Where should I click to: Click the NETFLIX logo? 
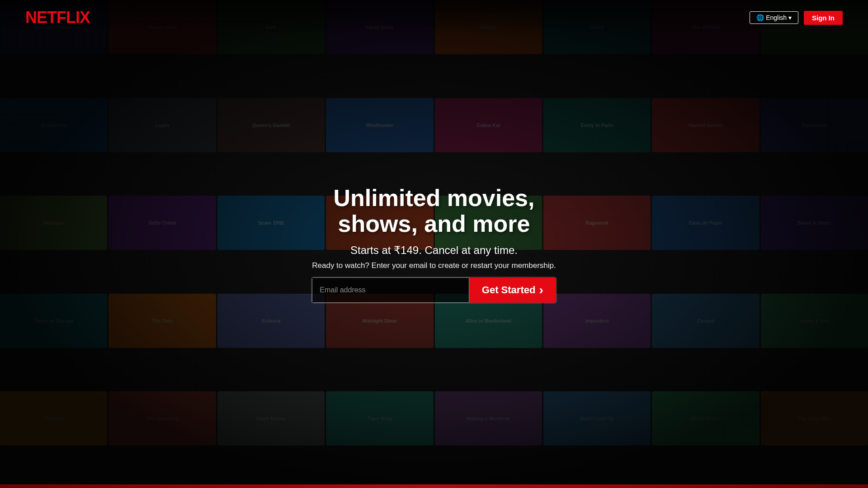57,18
